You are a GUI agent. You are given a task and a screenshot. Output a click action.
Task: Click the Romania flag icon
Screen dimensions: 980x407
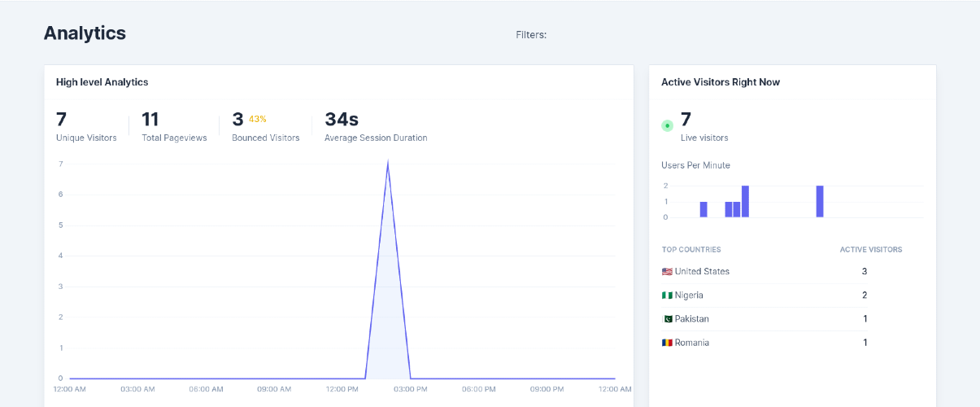click(x=667, y=343)
